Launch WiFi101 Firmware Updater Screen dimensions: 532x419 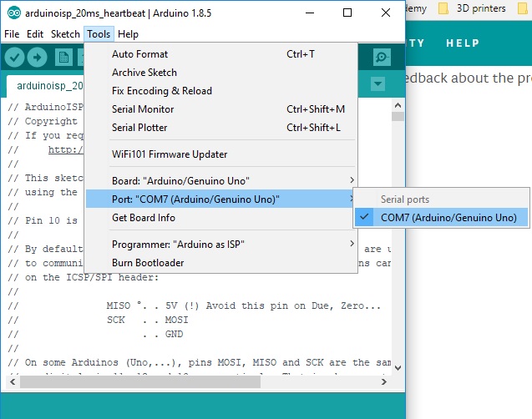(x=220, y=154)
